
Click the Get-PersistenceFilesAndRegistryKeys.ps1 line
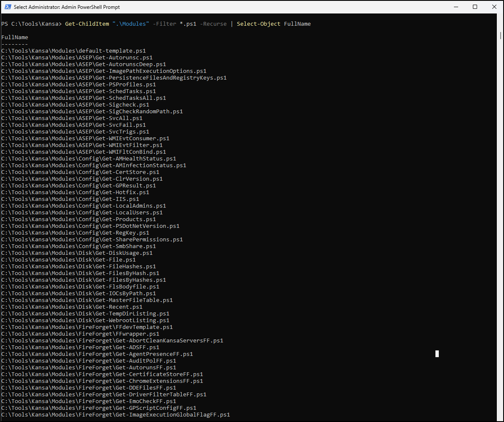pos(114,78)
